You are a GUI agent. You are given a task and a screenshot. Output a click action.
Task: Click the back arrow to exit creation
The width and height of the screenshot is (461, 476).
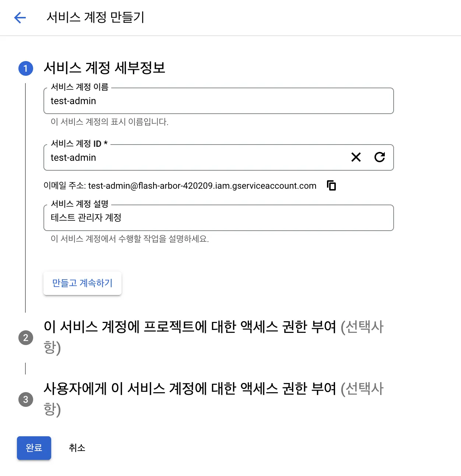point(20,18)
